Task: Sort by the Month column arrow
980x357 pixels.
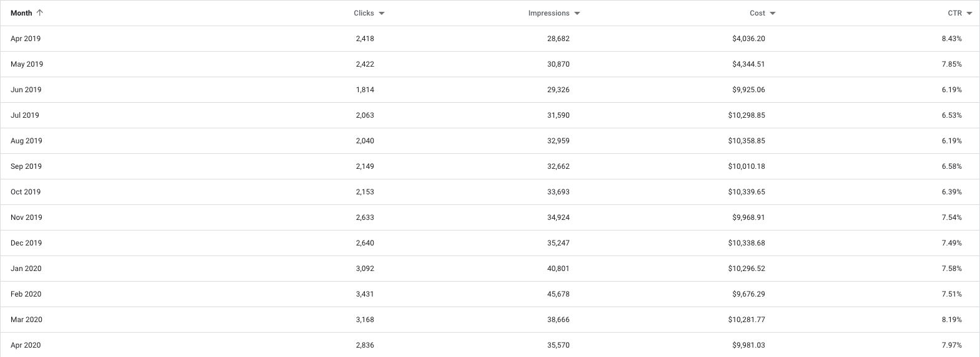Action: (x=40, y=13)
